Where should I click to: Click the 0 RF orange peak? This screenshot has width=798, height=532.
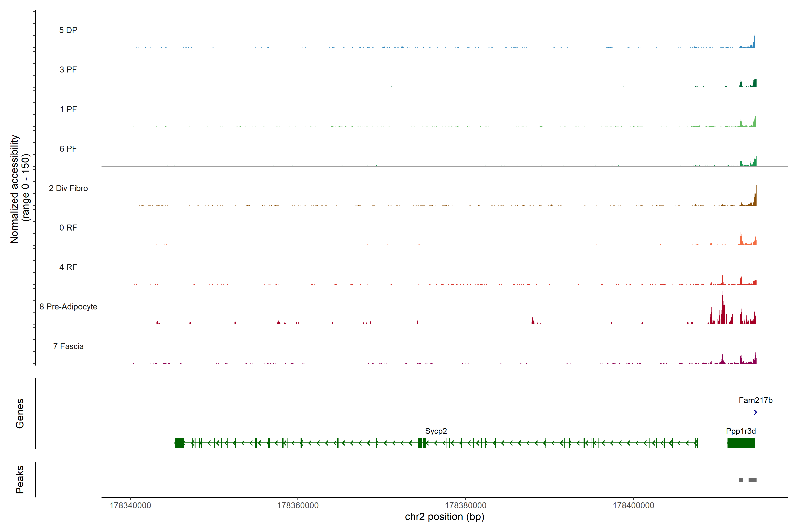click(741, 239)
